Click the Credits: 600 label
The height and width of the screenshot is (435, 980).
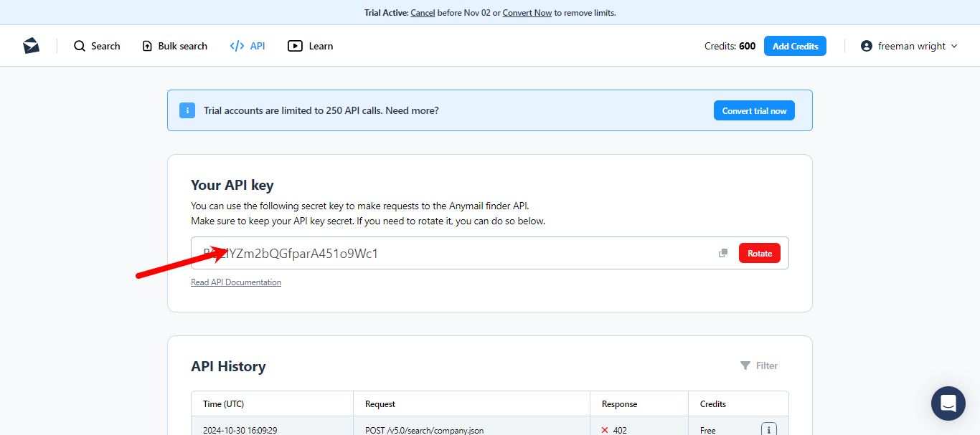coord(730,46)
